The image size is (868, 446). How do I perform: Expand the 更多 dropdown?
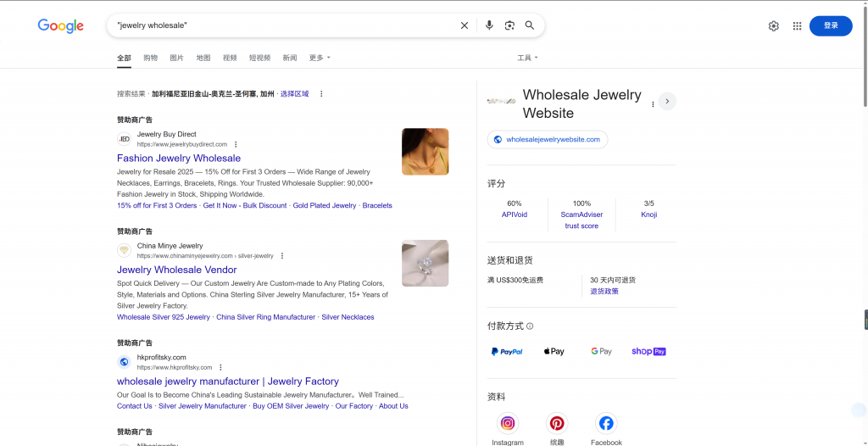tap(320, 58)
